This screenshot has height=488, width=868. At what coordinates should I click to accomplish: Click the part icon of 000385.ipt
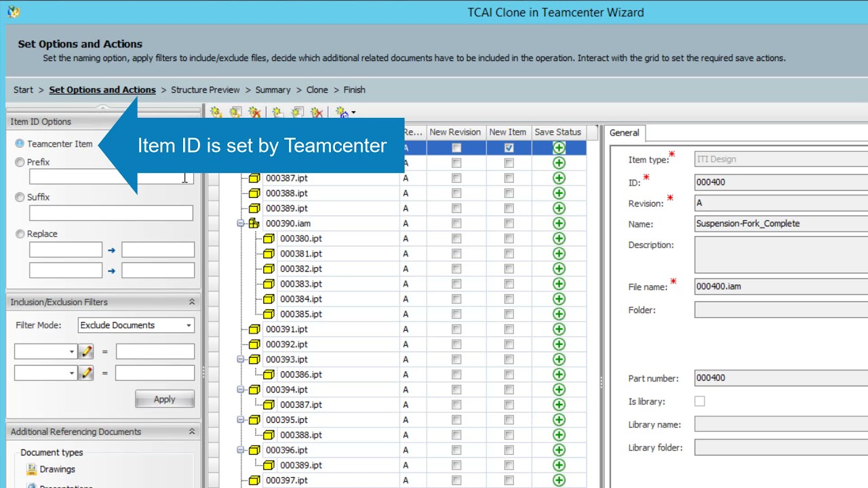tap(269, 314)
